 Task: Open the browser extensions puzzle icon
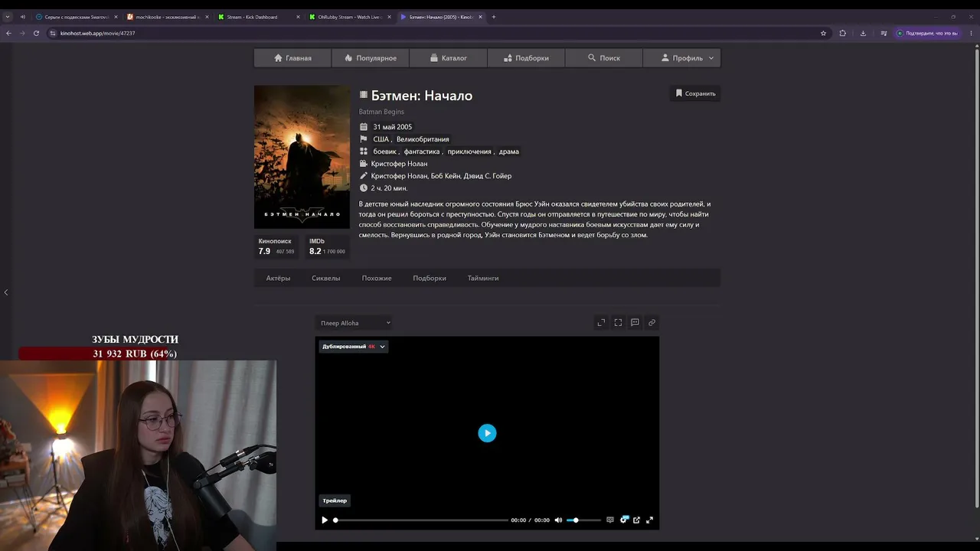point(843,33)
